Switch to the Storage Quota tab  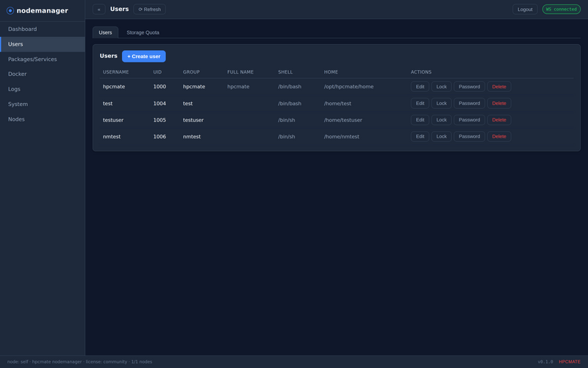click(x=143, y=32)
